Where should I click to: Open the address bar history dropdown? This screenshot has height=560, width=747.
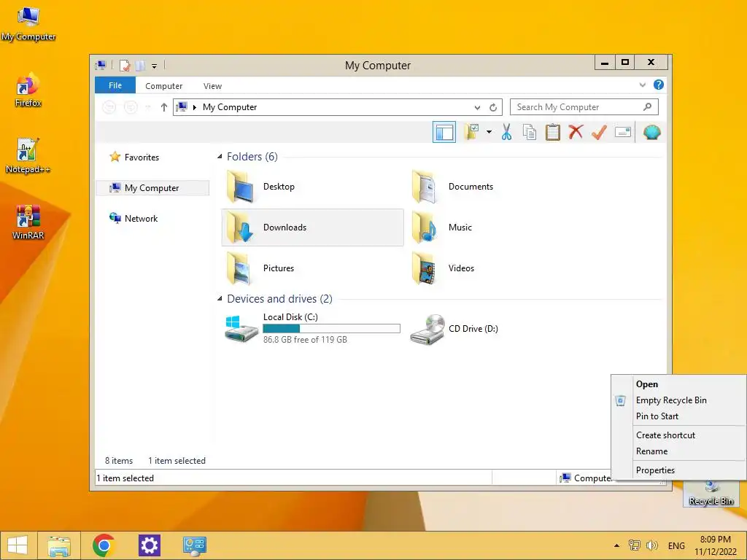(477, 108)
